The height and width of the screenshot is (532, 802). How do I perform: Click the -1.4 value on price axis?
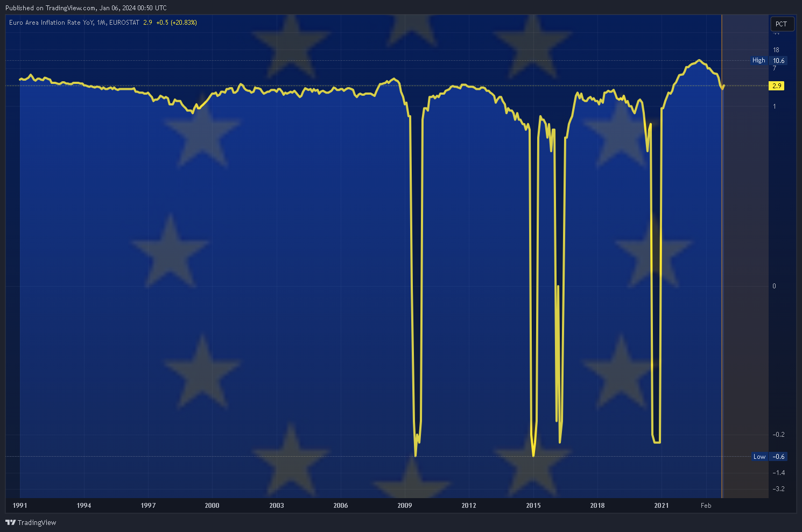(x=778, y=473)
